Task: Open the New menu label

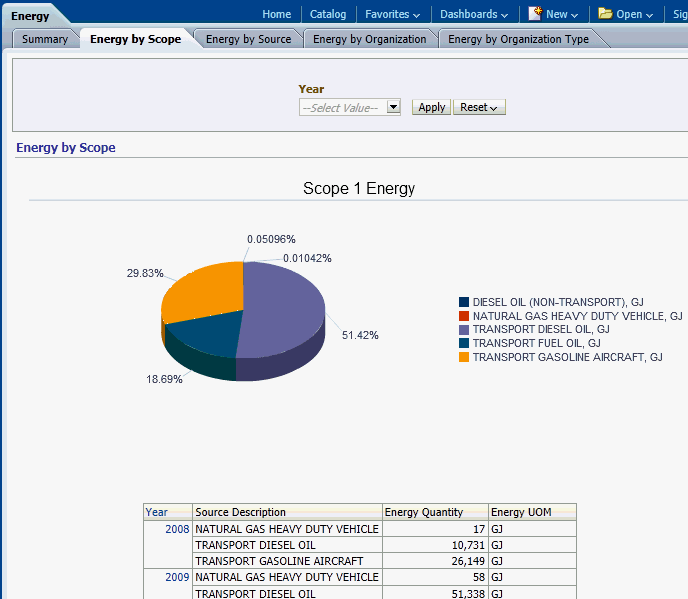Action: [562, 14]
